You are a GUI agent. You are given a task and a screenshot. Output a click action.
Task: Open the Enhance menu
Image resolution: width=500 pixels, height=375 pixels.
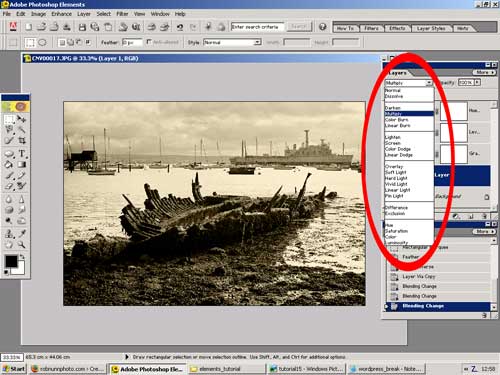pyautogui.click(x=61, y=14)
